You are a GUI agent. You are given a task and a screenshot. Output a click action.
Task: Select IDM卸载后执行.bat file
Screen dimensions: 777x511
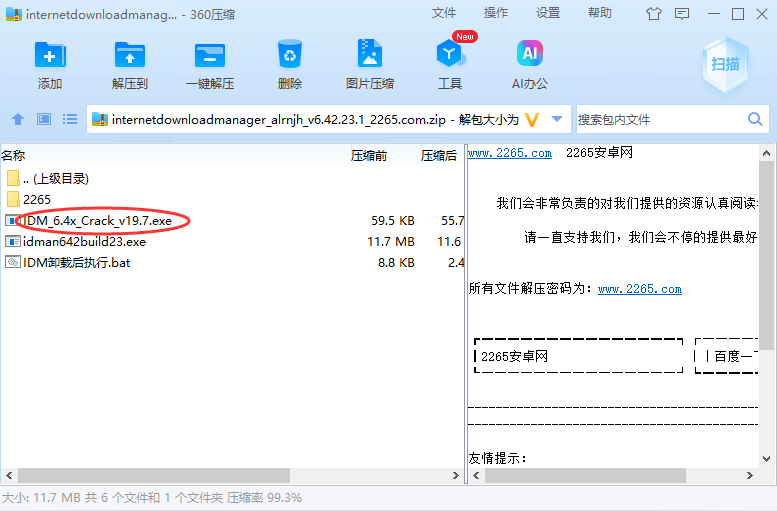tap(232, 262)
